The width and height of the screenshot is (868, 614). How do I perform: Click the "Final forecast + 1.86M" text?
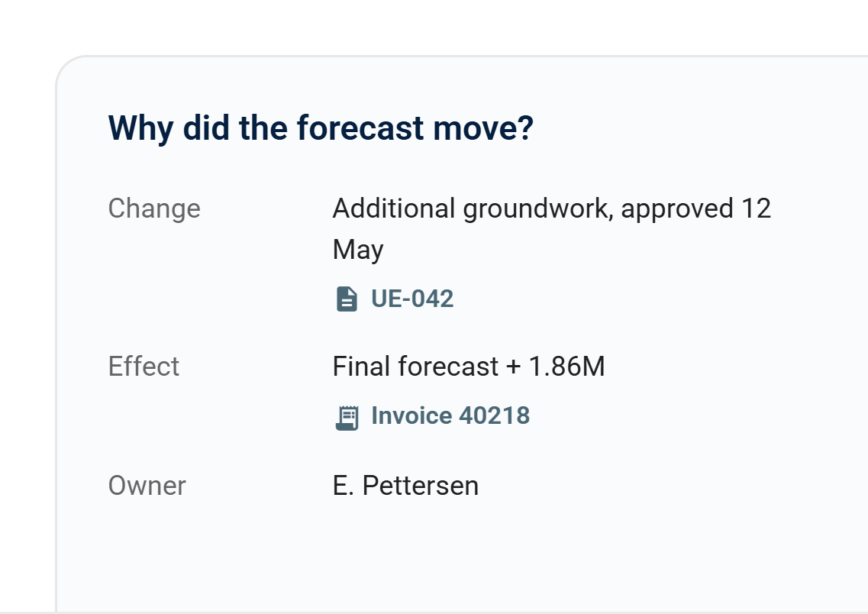(x=469, y=367)
